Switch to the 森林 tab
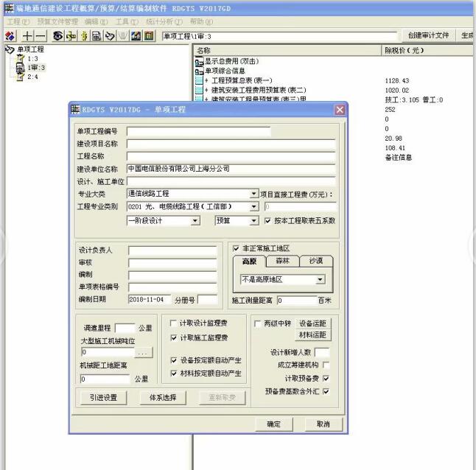Image resolution: width=476 pixels, height=470 pixels. point(282,262)
